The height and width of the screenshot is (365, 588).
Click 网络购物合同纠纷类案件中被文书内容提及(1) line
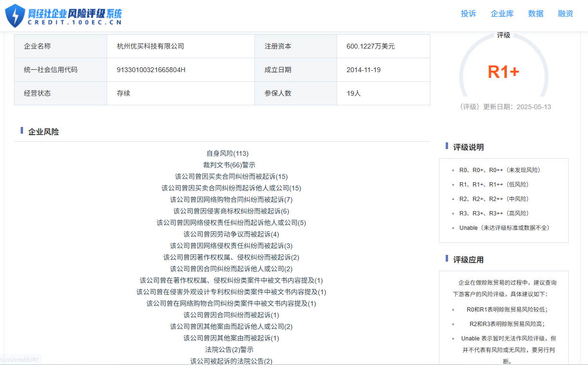231,303
